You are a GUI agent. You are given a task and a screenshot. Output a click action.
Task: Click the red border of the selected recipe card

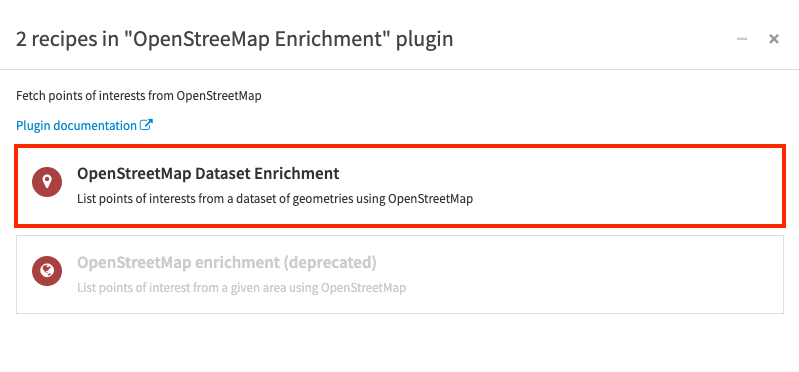tap(400, 147)
